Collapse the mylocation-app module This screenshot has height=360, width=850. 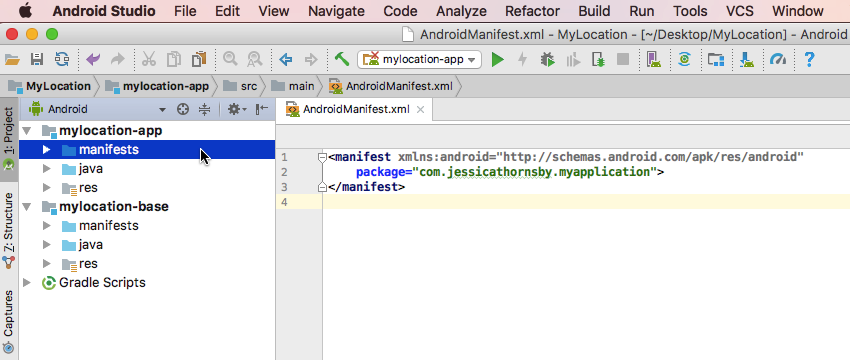[27, 131]
